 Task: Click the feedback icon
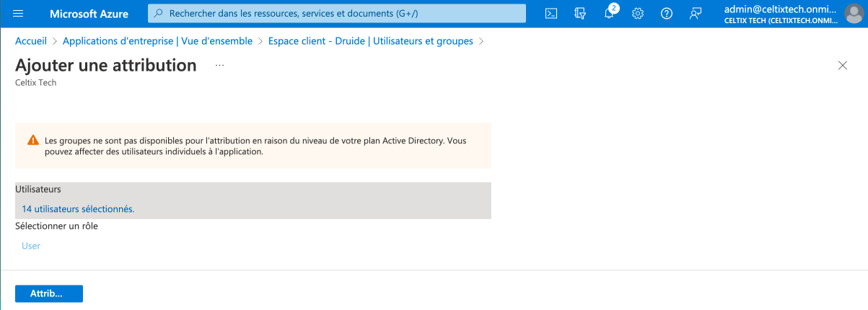(x=696, y=14)
